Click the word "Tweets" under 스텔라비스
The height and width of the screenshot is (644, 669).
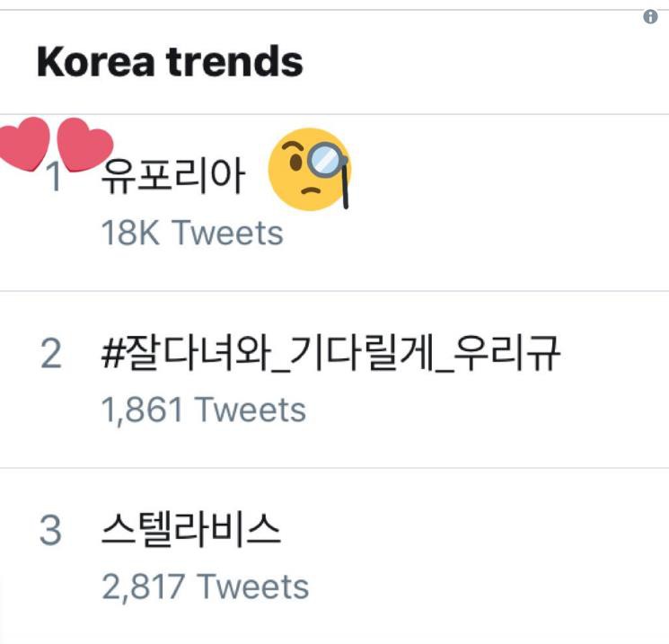253,587
